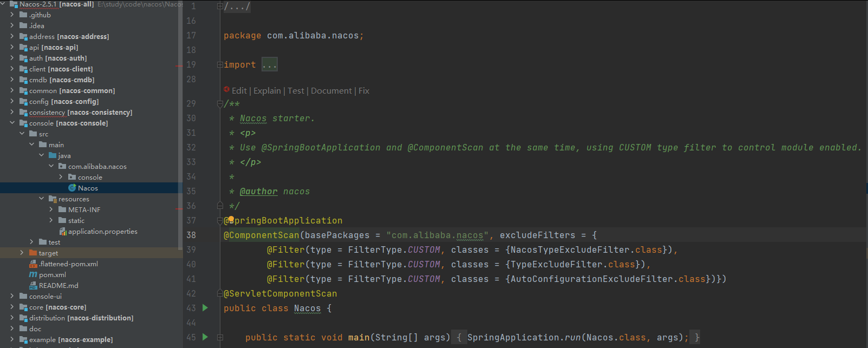Expand the static folder

[x=51, y=220]
